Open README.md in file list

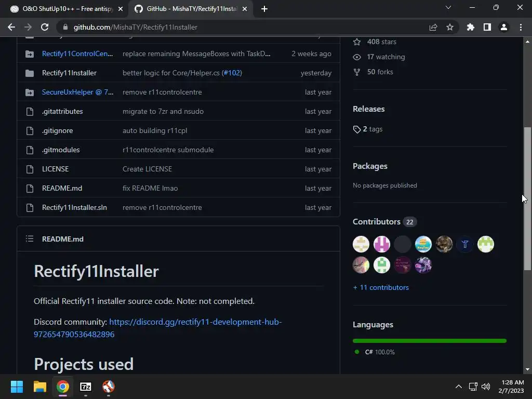coord(62,188)
